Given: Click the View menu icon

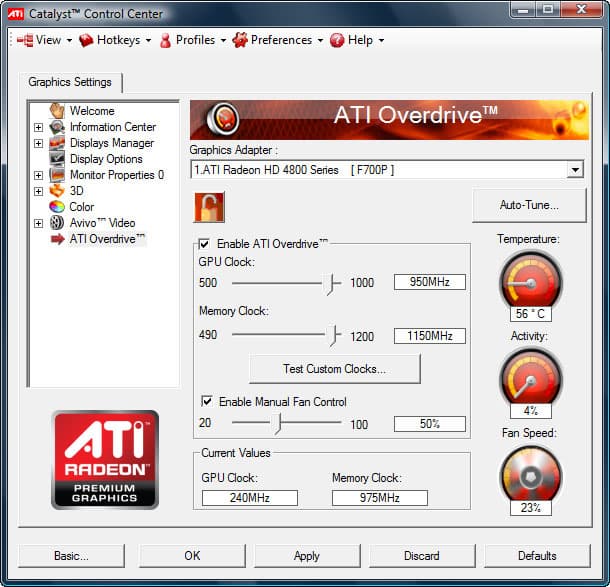Looking at the screenshot, I should point(25,40).
